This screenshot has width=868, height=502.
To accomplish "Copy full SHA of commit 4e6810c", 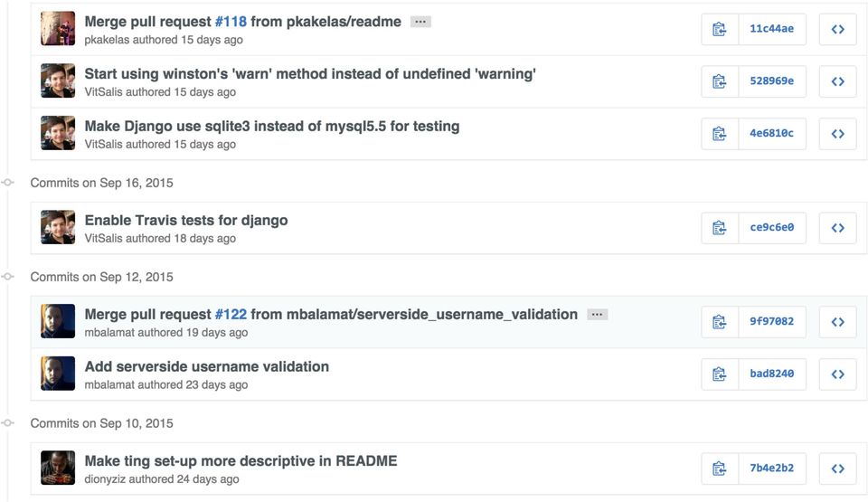I will click(720, 134).
